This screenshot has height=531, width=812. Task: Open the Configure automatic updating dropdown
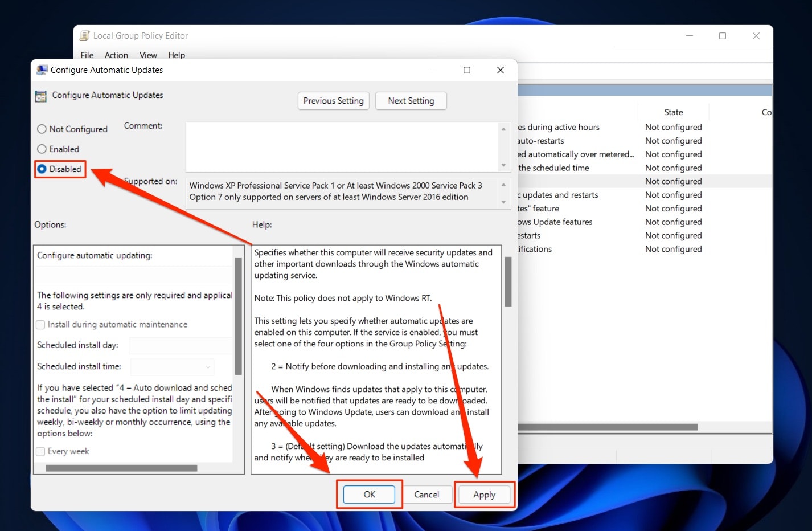pos(135,274)
